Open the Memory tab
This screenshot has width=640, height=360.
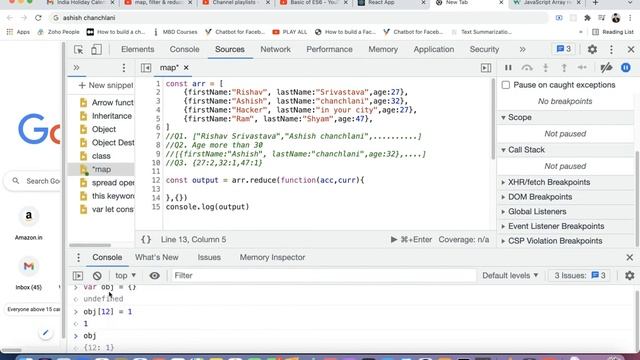[383, 49]
